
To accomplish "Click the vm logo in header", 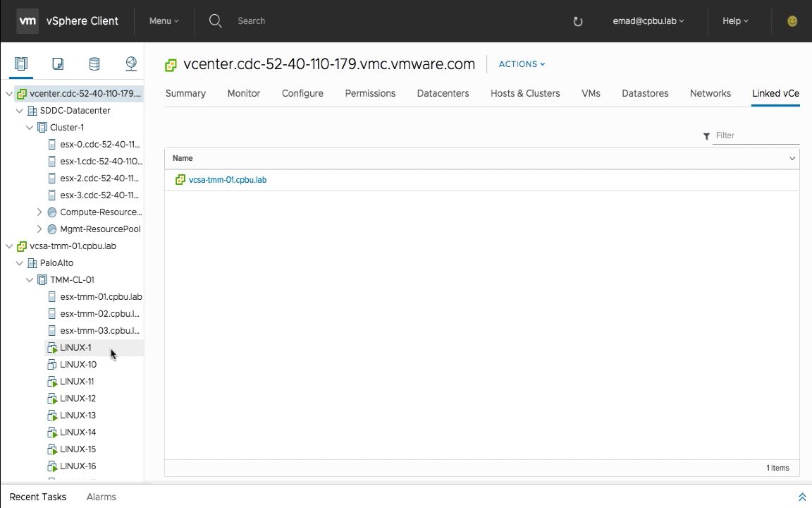I will (x=27, y=21).
